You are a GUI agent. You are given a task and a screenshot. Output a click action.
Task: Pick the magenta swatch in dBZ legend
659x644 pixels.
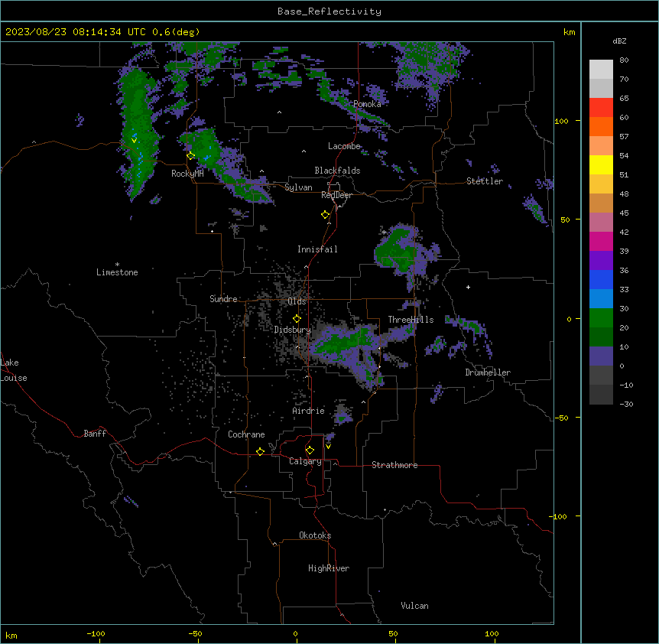click(x=601, y=241)
